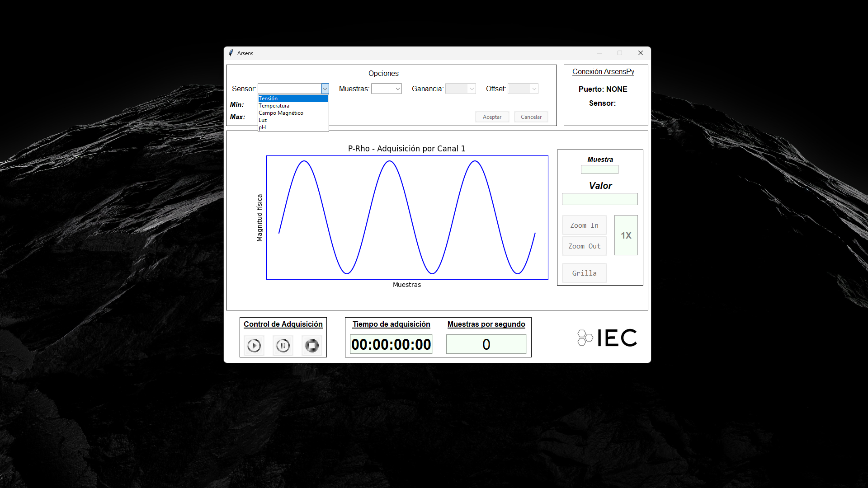Viewport: 868px width, 488px height.
Task: Select the pH sensor option
Action: tap(292, 127)
